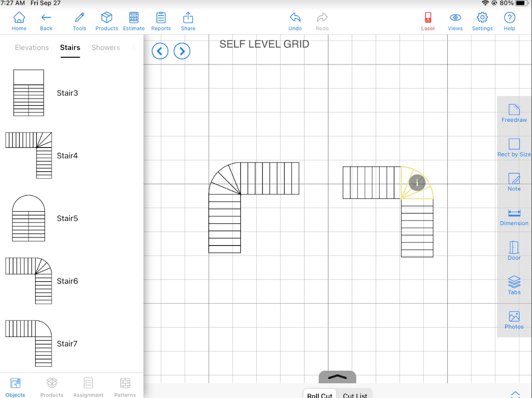Image resolution: width=532 pixels, height=398 pixels.
Task: Go to previous page with left chevron
Action: point(160,51)
